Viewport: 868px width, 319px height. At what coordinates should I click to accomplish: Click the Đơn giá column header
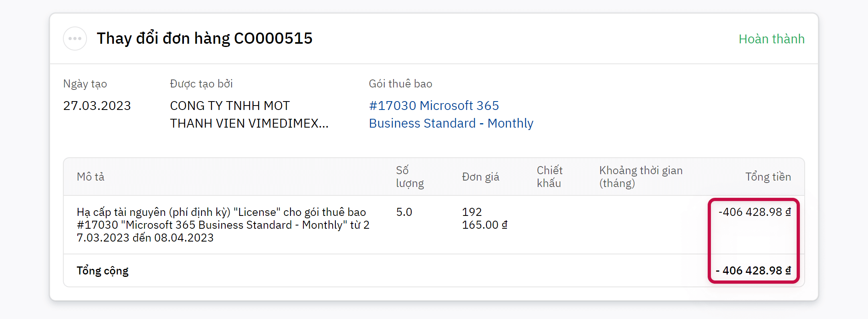(480, 177)
